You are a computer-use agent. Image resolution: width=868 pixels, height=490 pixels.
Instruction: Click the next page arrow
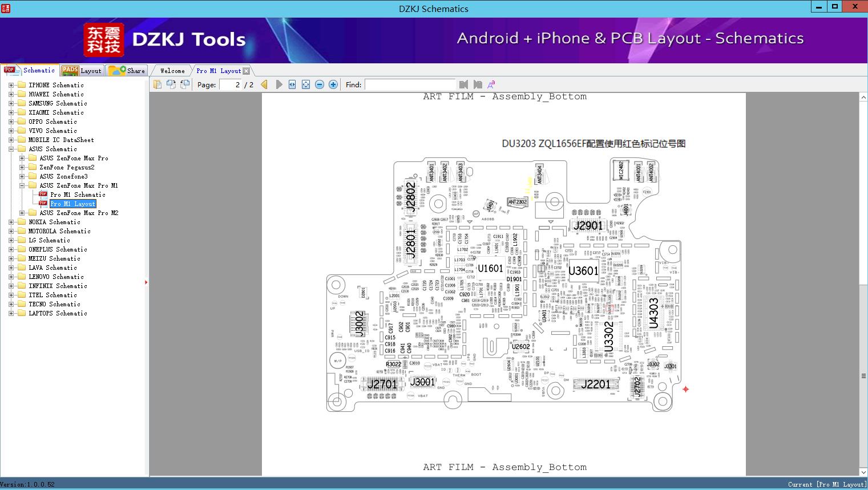(x=278, y=84)
